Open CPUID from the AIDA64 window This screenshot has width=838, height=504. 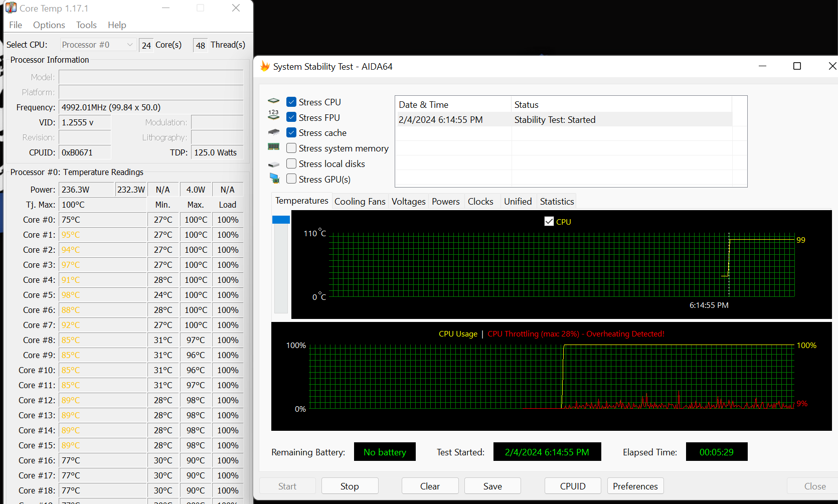pos(573,486)
